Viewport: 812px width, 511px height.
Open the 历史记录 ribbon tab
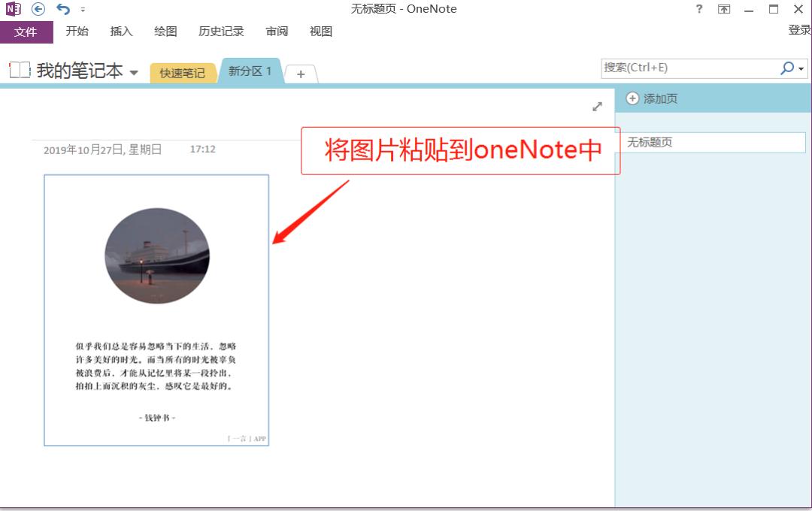pyautogui.click(x=221, y=31)
